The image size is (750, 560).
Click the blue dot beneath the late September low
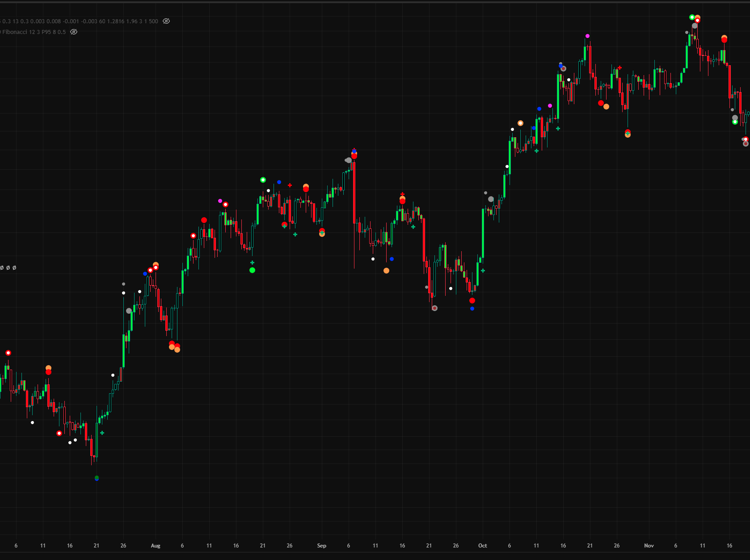[x=472, y=309]
